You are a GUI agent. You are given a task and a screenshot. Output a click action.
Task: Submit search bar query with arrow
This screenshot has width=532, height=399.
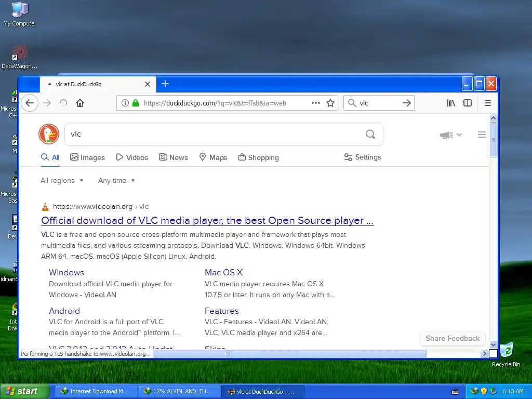tap(407, 103)
